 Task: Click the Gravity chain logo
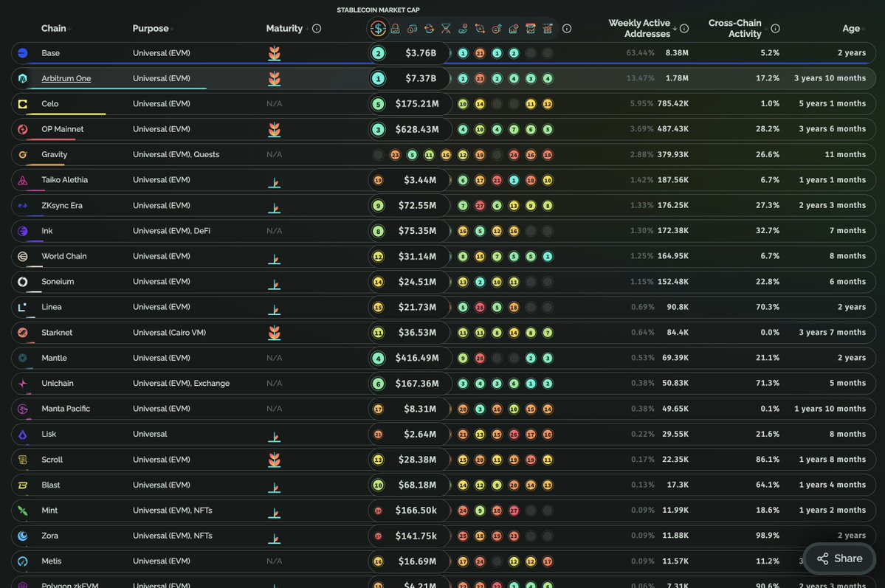point(23,155)
